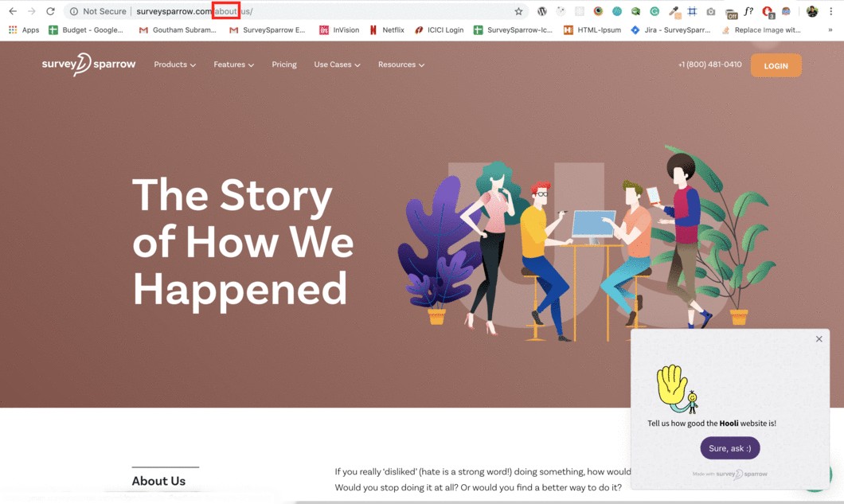Click the Sure, ask :) button
Screen dimensions: 844x504
730,448
